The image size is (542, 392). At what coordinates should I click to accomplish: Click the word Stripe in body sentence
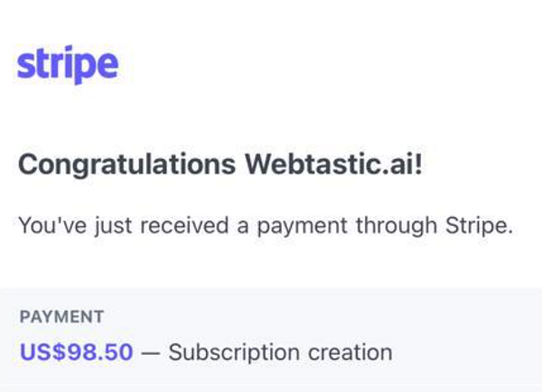pos(476,226)
